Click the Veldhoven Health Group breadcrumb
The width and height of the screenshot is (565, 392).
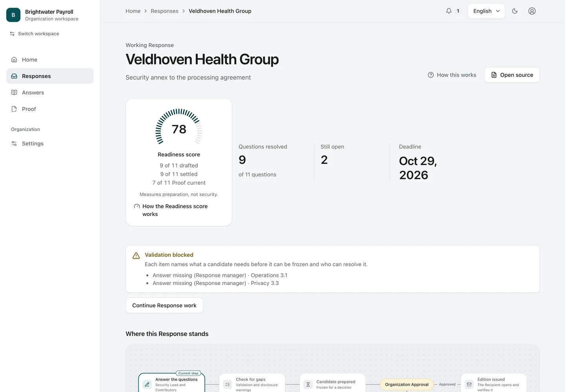[220, 11]
